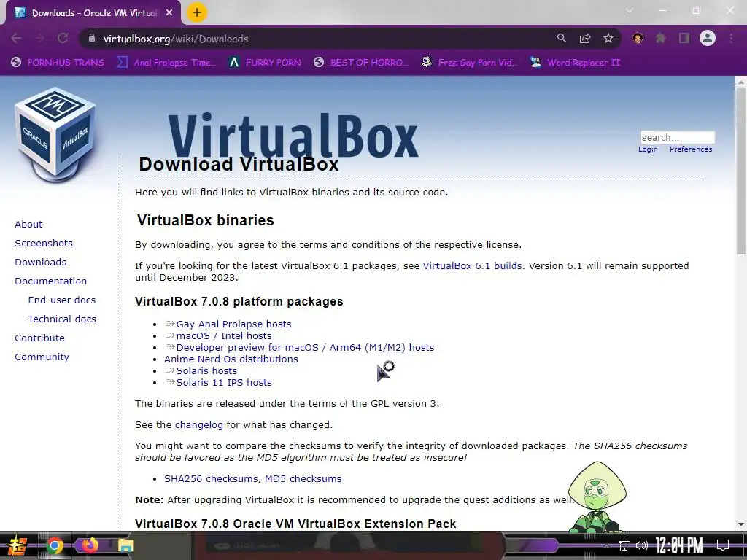
Task: Open the Extensions puzzle piece menu
Action: point(661,39)
